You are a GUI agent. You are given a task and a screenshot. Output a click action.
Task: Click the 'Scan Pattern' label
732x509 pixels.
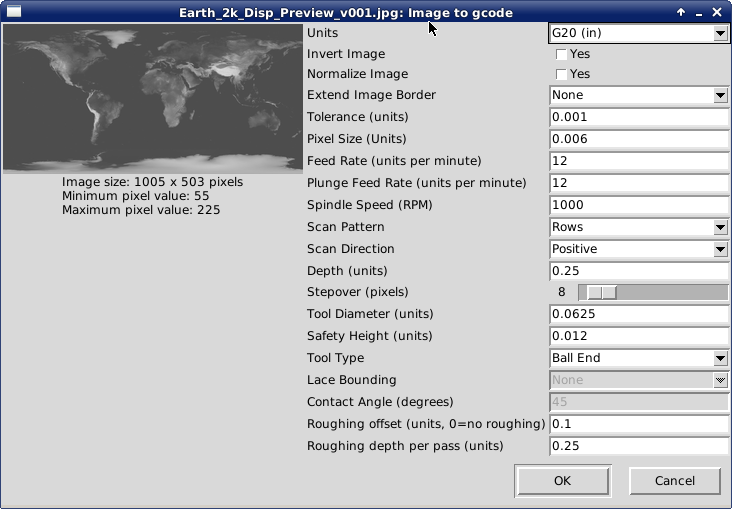pos(345,227)
